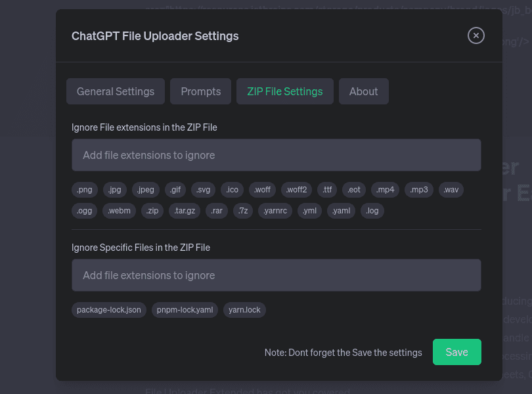The width and height of the screenshot is (532, 394).
Task: Select the .svg extension chip
Action: [x=204, y=190]
